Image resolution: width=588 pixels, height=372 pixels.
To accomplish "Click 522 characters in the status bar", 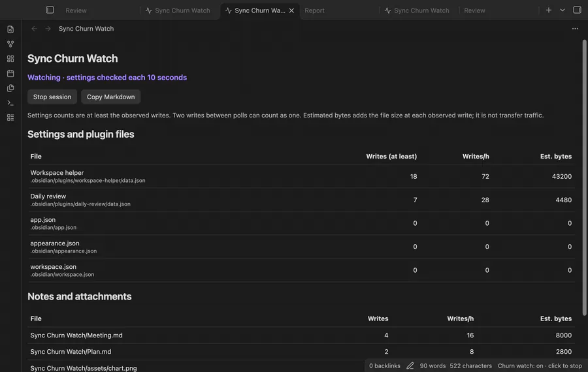I will 470,365.
